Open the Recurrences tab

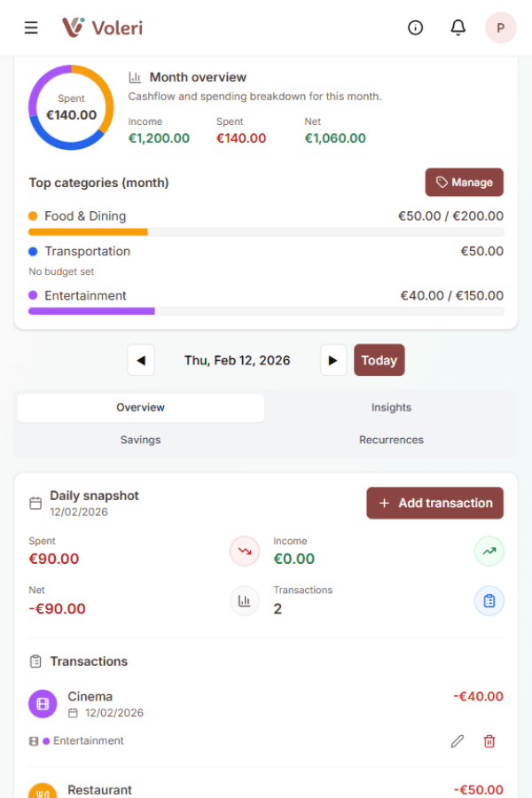391,439
